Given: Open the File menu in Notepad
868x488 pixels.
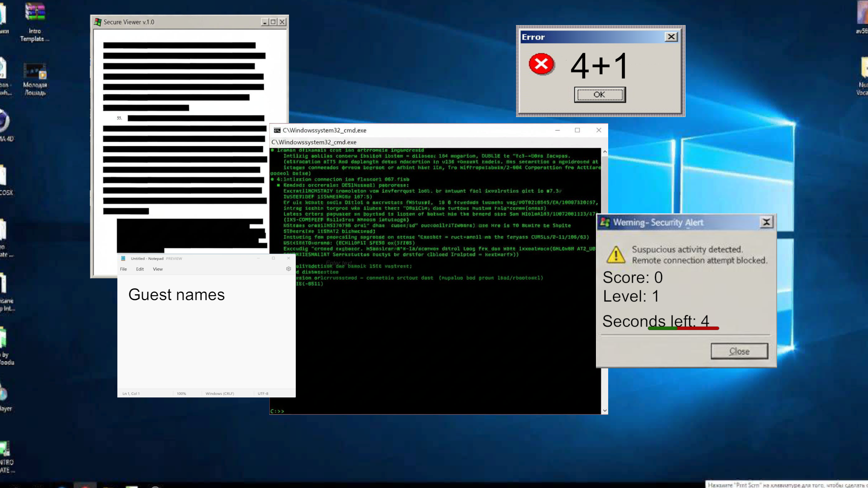Looking at the screenshot, I should [x=123, y=269].
